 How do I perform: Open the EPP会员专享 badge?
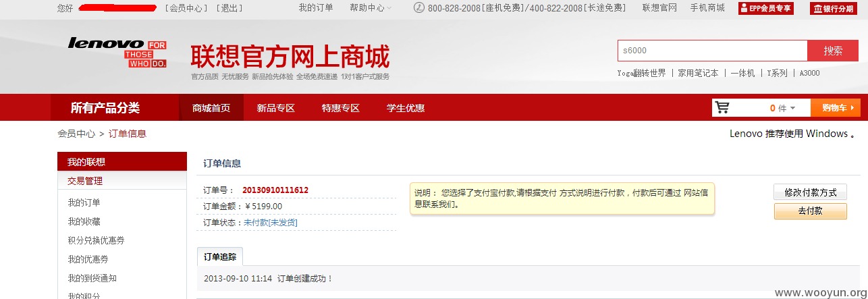(766, 8)
